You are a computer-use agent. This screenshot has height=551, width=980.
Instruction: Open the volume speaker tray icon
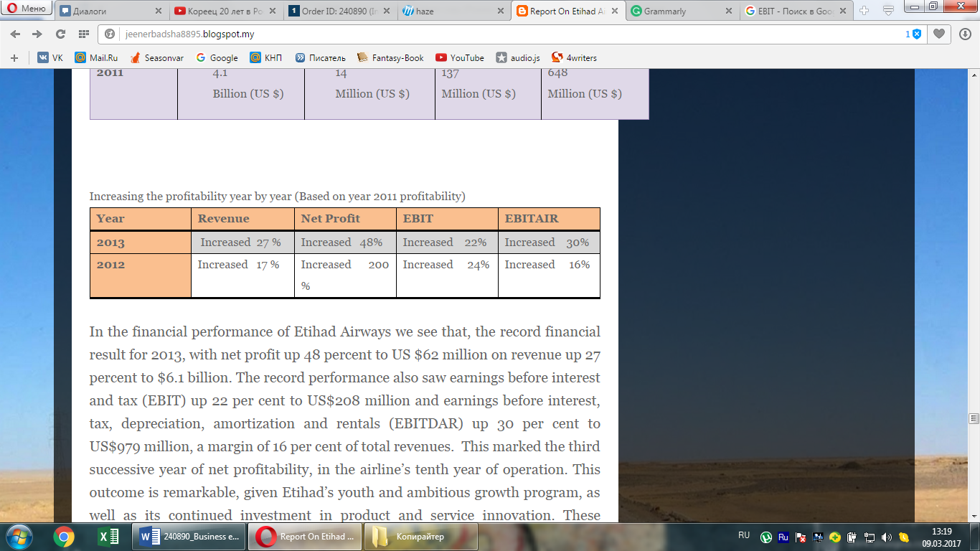887,537
